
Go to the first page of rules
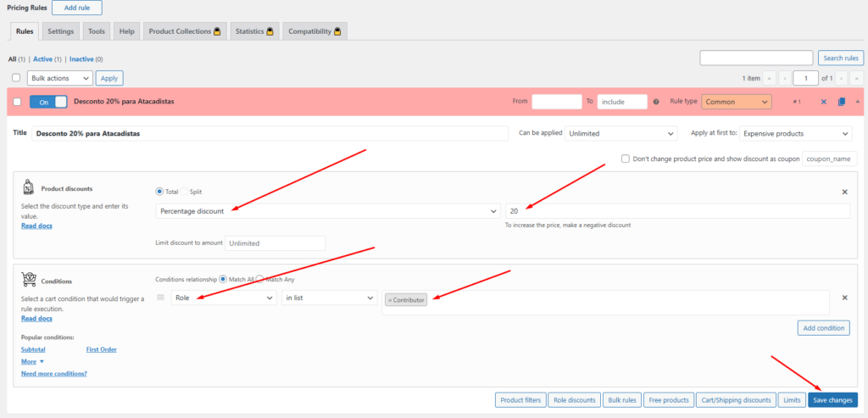point(769,78)
